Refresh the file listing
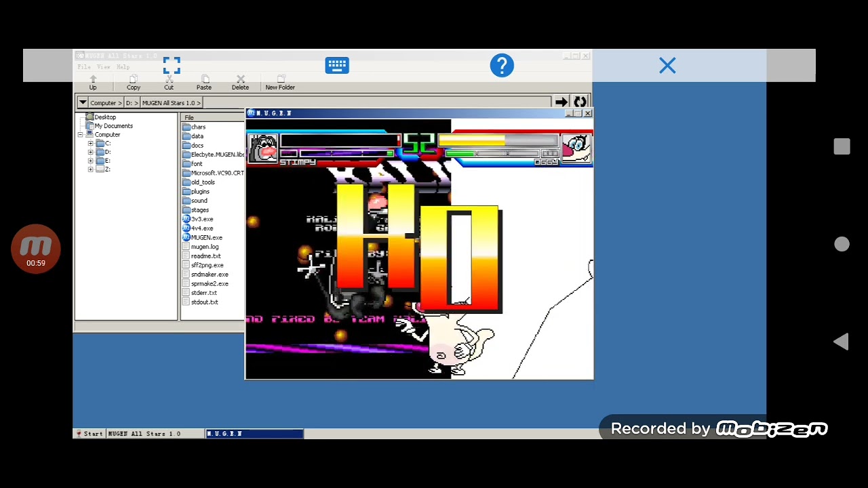This screenshot has height=488, width=868. (x=580, y=102)
